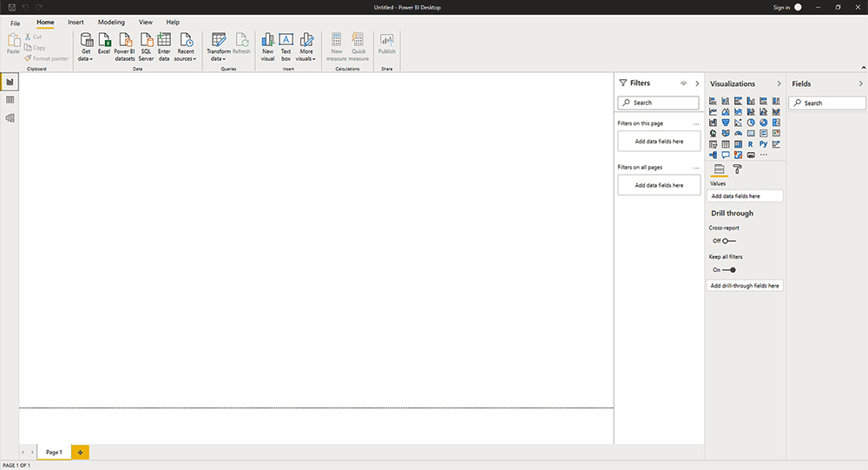This screenshot has width=868, height=470.
Task: Collapse the ribbon arrow
Action: point(863,68)
